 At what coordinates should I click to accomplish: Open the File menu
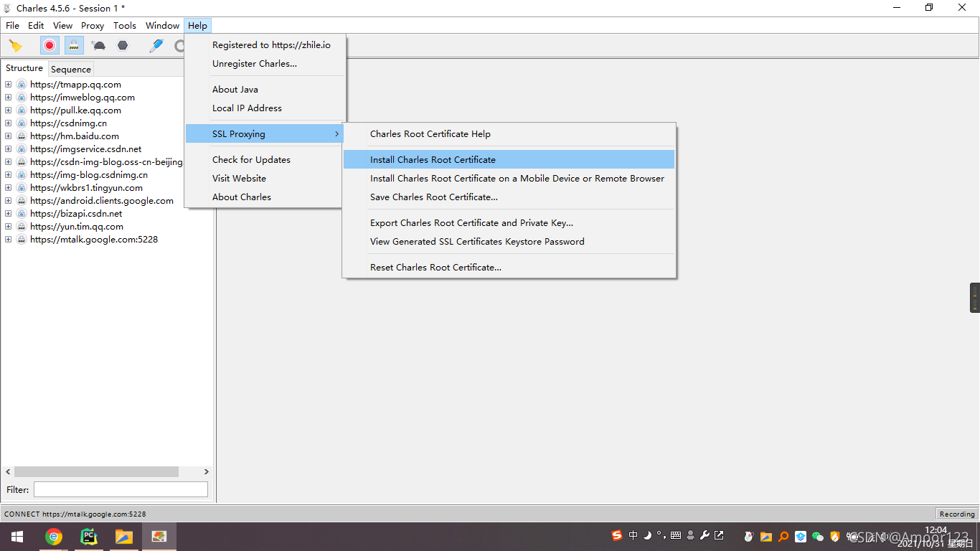tap(12, 25)
